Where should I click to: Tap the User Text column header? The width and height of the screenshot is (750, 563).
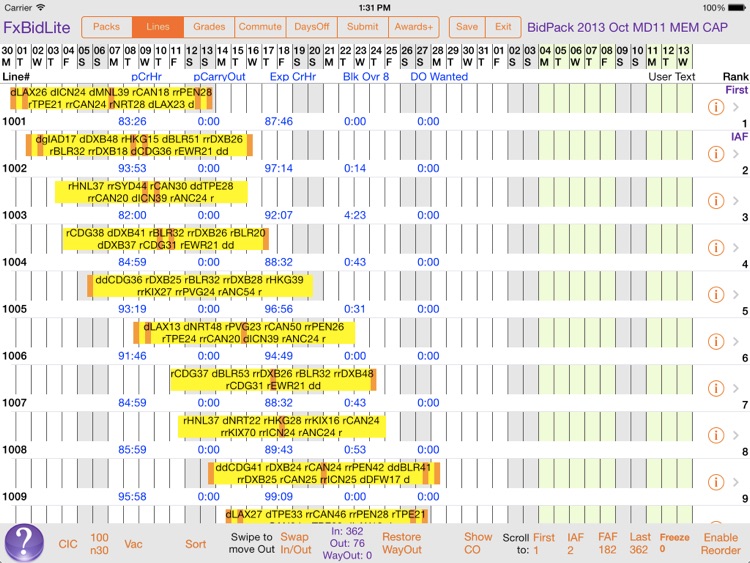tap(672, 77)
